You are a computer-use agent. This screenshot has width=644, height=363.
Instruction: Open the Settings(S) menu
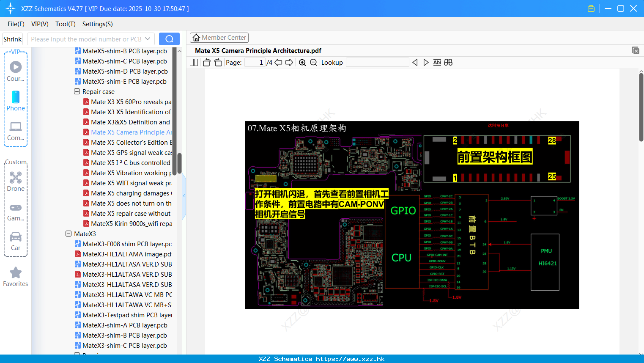(x=98, y=24)
